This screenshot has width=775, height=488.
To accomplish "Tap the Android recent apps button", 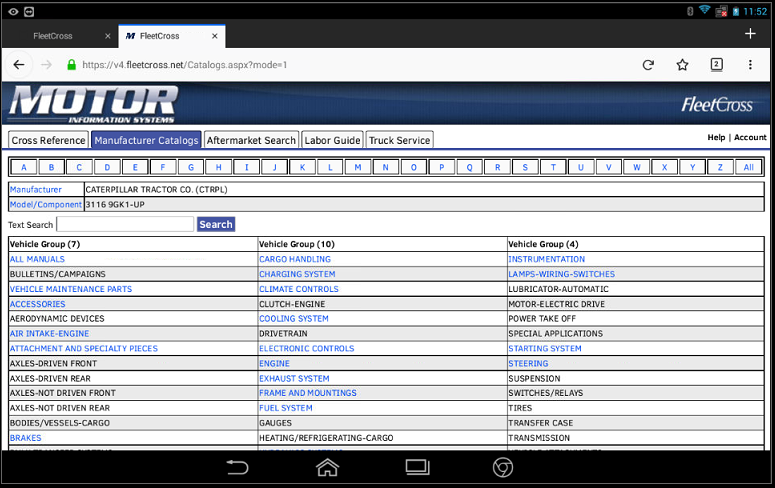I will point(417,467).
